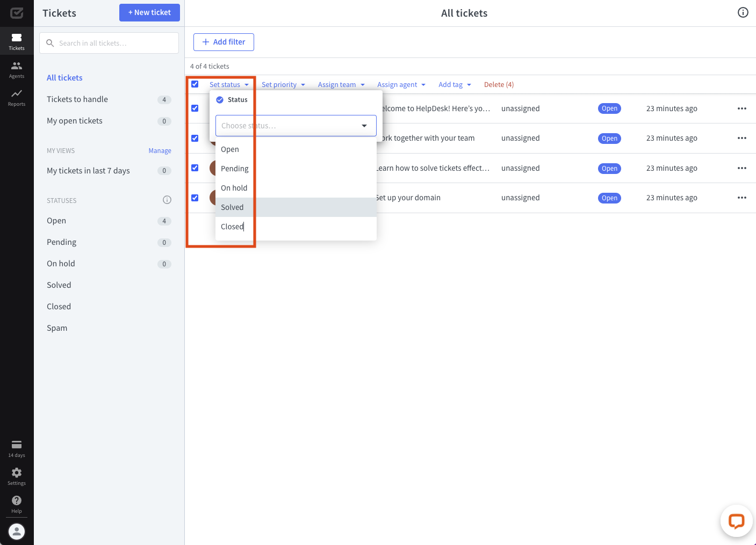
Task: Open the 14 days trial billing icon
Action: pos(17,448)
